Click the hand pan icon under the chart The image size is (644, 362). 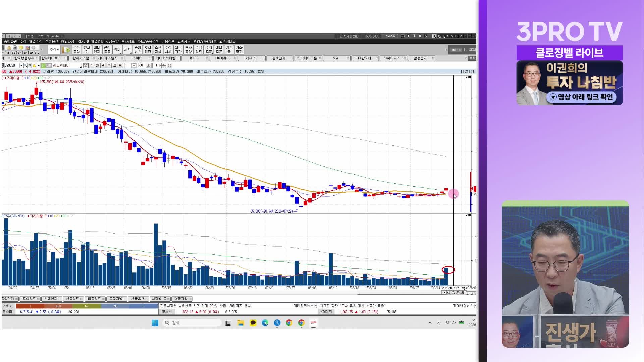[x=458, y=293]
